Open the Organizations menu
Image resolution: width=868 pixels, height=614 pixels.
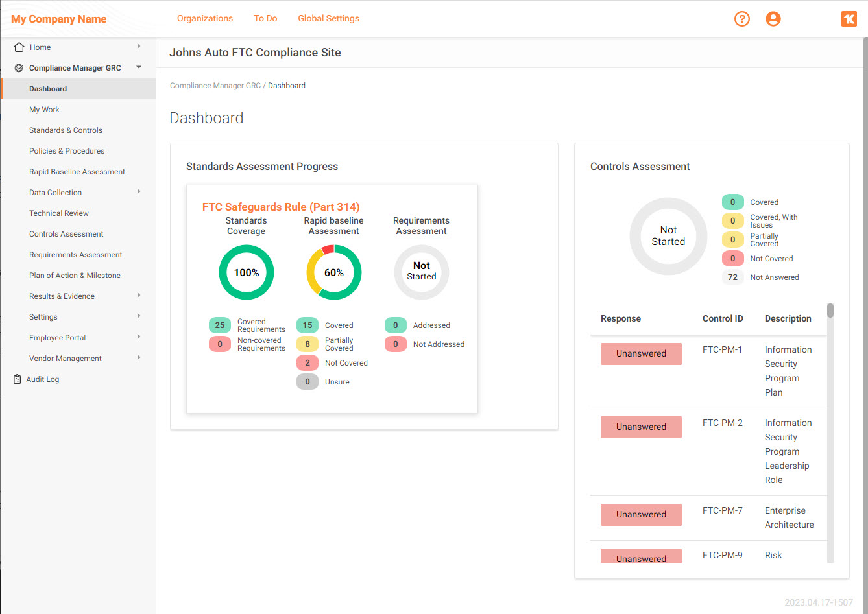point(204,19)
